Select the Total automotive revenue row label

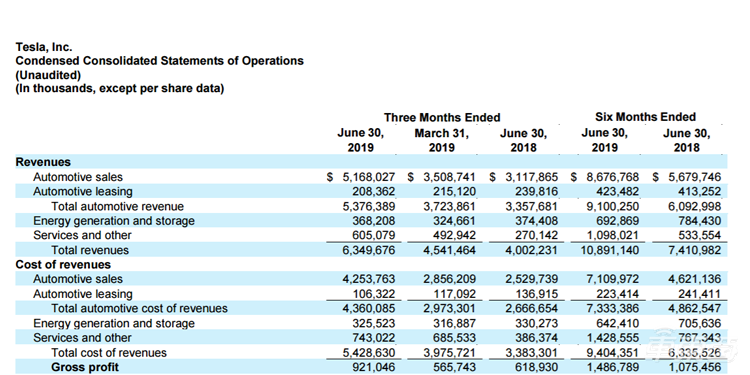[x=117, y=207]
